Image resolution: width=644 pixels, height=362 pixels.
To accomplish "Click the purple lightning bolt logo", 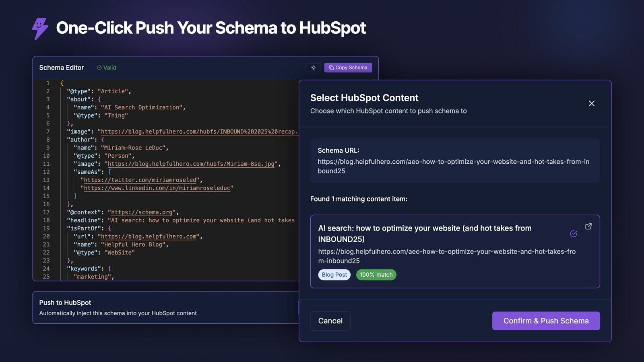I will [40, 28].
